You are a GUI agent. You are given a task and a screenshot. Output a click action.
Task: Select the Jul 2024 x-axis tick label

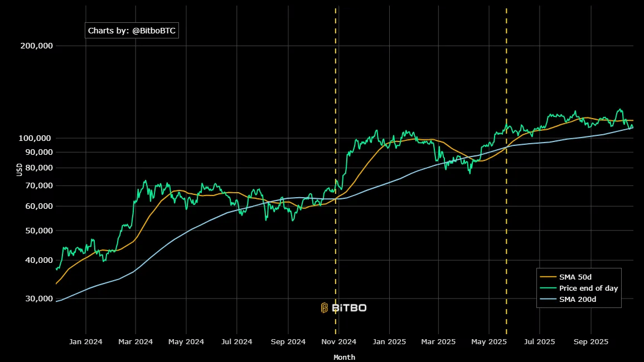tap(236, 341)
